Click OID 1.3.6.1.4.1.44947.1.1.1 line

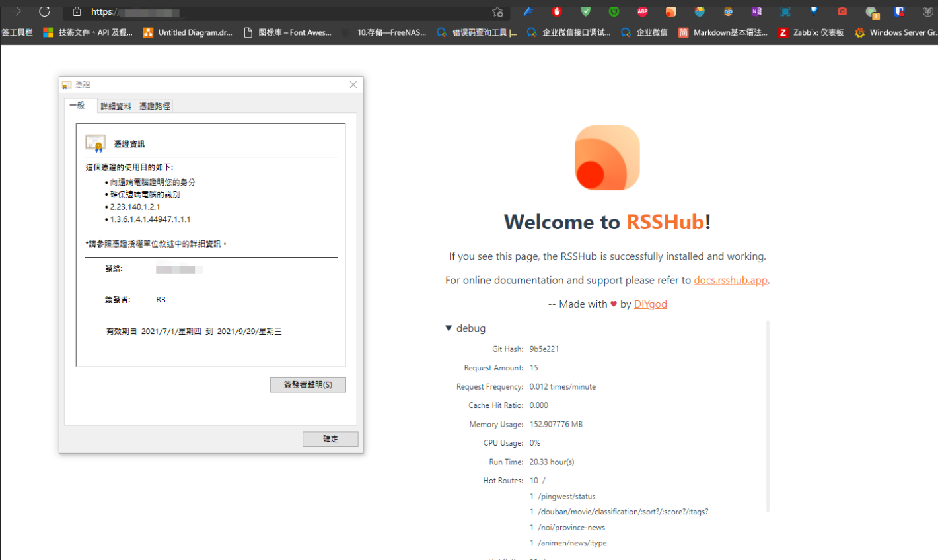[150, 219]
